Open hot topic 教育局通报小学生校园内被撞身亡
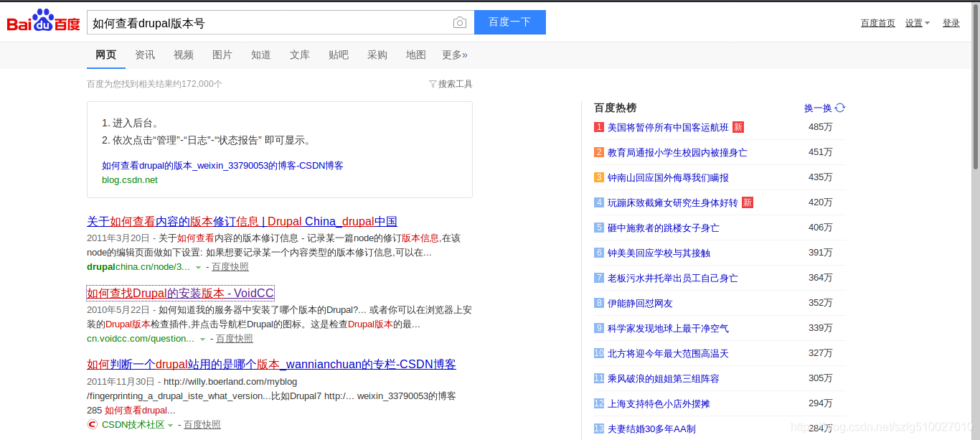Image resolution: width=980 pixels, height=440 pixels. pyautogui.click(x=677, y=152)
